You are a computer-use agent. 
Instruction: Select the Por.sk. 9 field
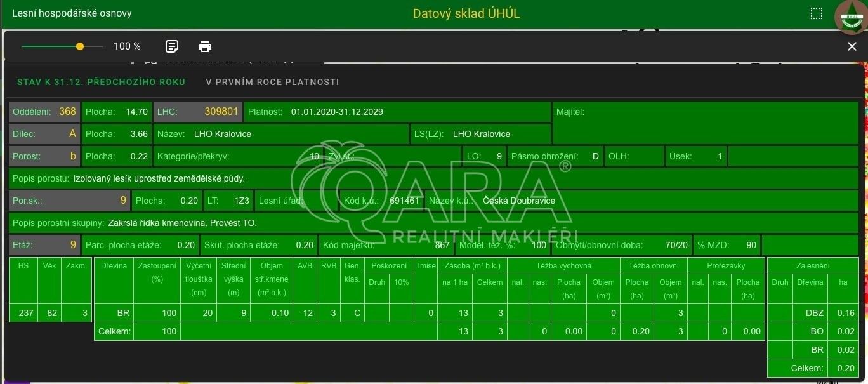click(69, 201)
